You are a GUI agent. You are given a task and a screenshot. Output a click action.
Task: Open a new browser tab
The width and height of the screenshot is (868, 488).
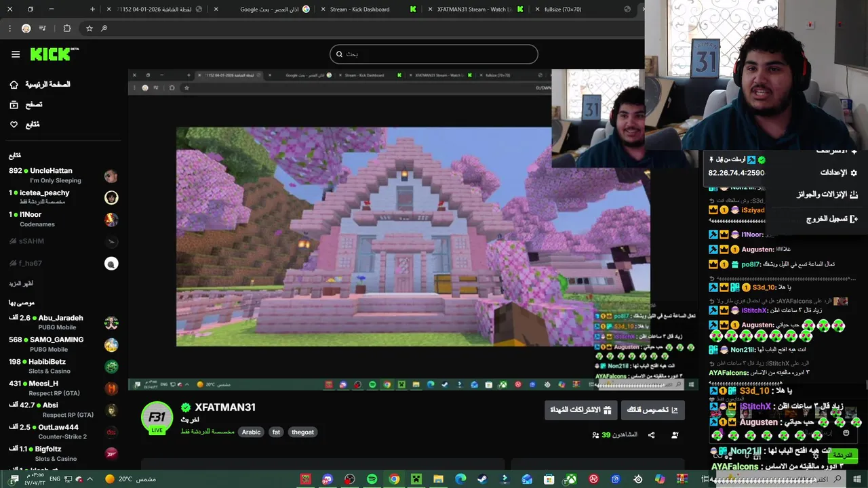[93, 9]
